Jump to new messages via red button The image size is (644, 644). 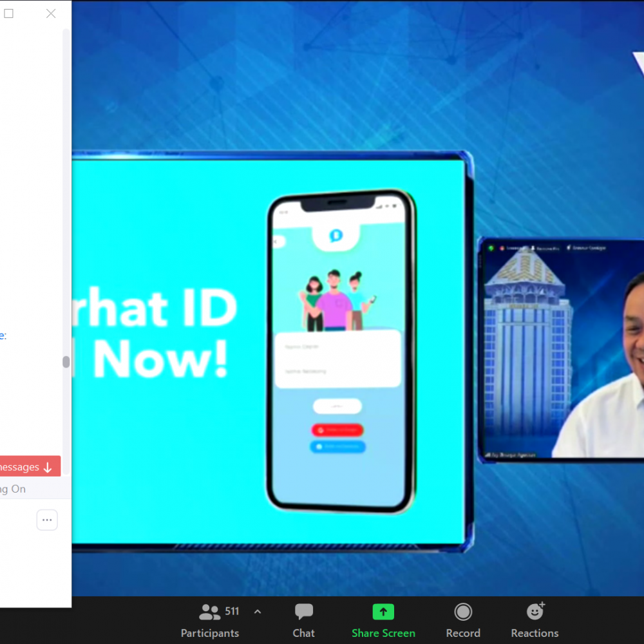tap(29, 467)
